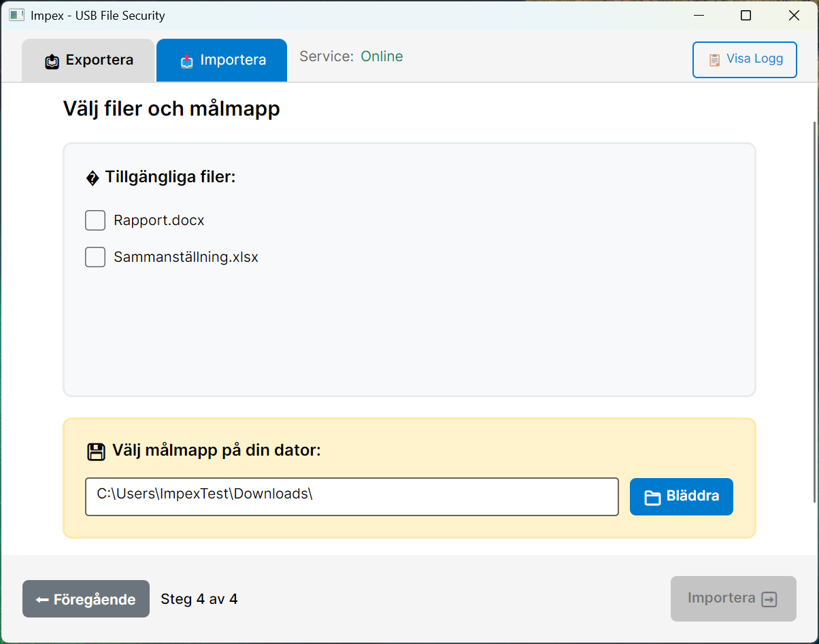Screen dimensions: 819x644
Task: Close the Impex window
Action: pos(794,15)
